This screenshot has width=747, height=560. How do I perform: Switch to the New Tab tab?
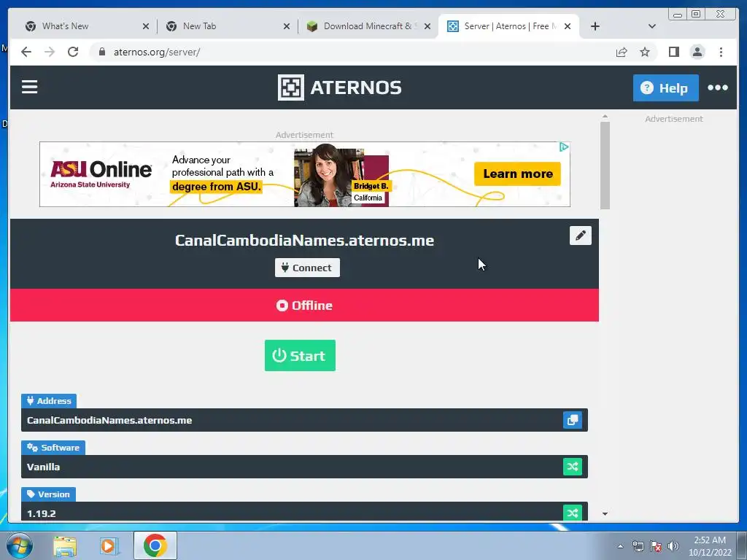click(x=228, y=26)
